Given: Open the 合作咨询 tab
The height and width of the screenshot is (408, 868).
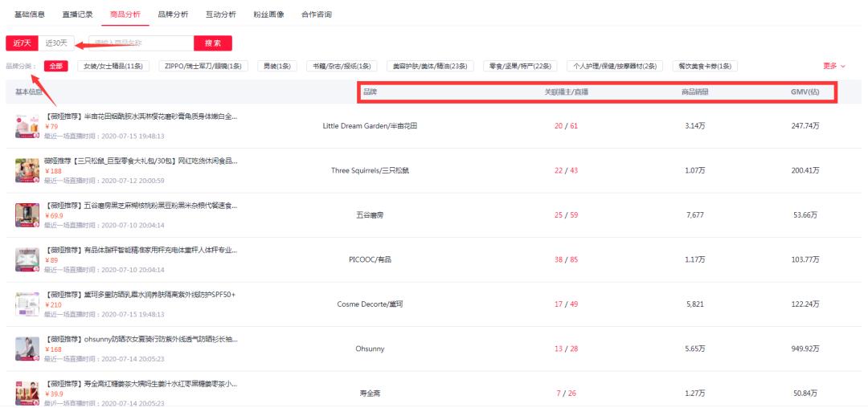Looking at the screenshot, I should 316,14.
